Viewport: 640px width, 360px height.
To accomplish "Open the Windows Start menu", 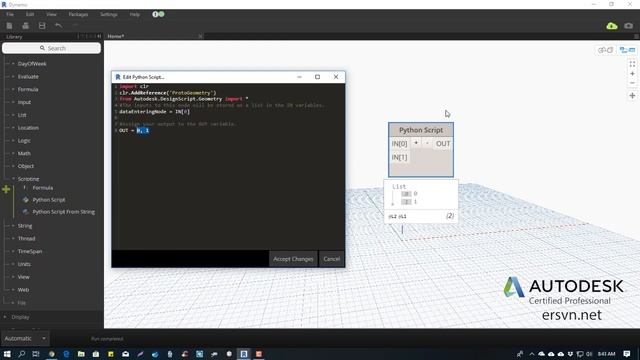I will (x=7, y=354).
